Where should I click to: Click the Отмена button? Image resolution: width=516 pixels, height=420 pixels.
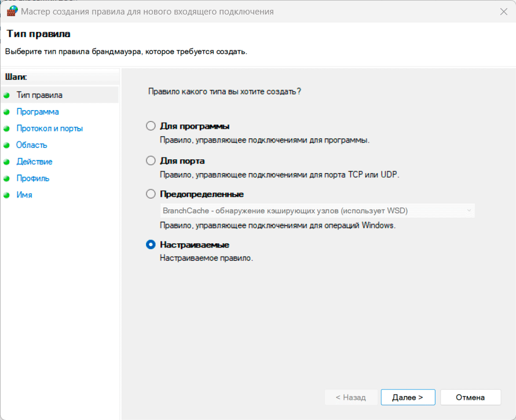tap(470, 397)
